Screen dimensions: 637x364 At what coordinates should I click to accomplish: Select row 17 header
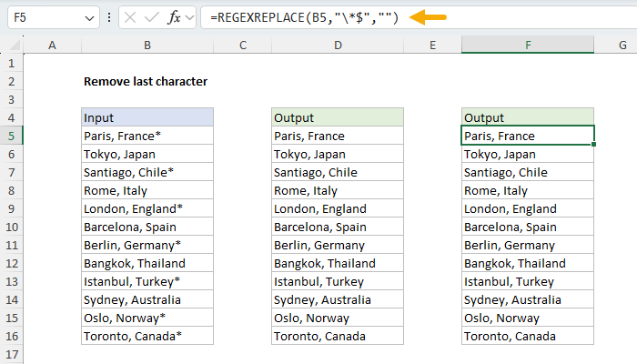(11, 354)
